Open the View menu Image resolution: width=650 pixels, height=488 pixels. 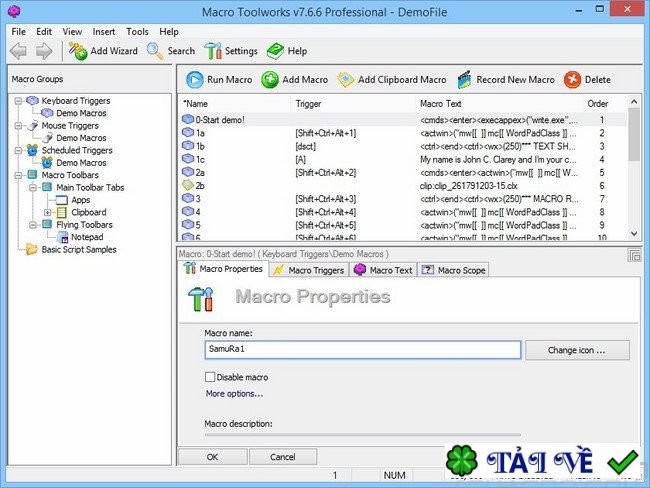[72, 32]
